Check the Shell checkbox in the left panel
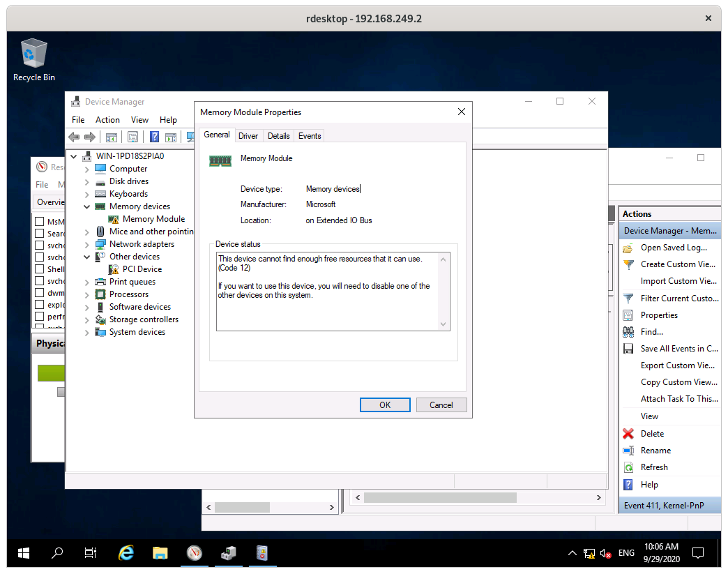728x574 pixels. coord(40,269)
